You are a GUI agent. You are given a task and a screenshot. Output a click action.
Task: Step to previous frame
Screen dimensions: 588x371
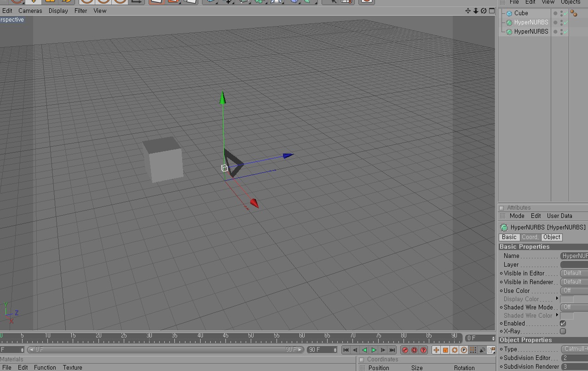[x=355, y=350]
